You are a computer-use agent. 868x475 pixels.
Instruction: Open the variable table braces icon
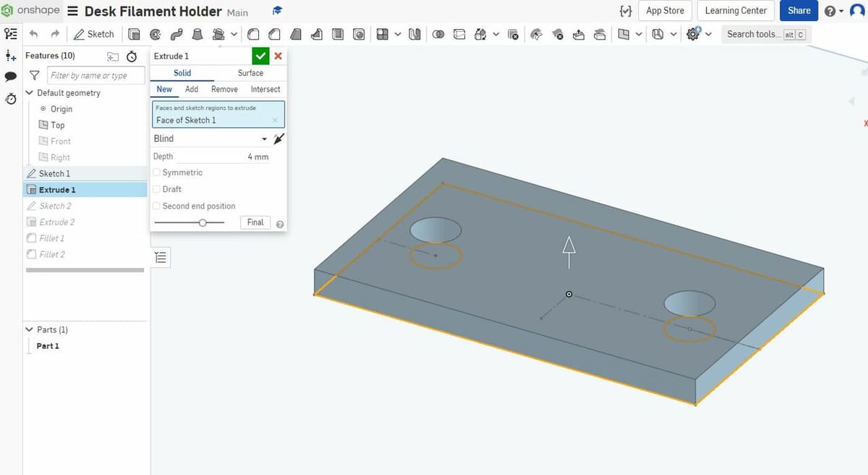pos(626,11)
